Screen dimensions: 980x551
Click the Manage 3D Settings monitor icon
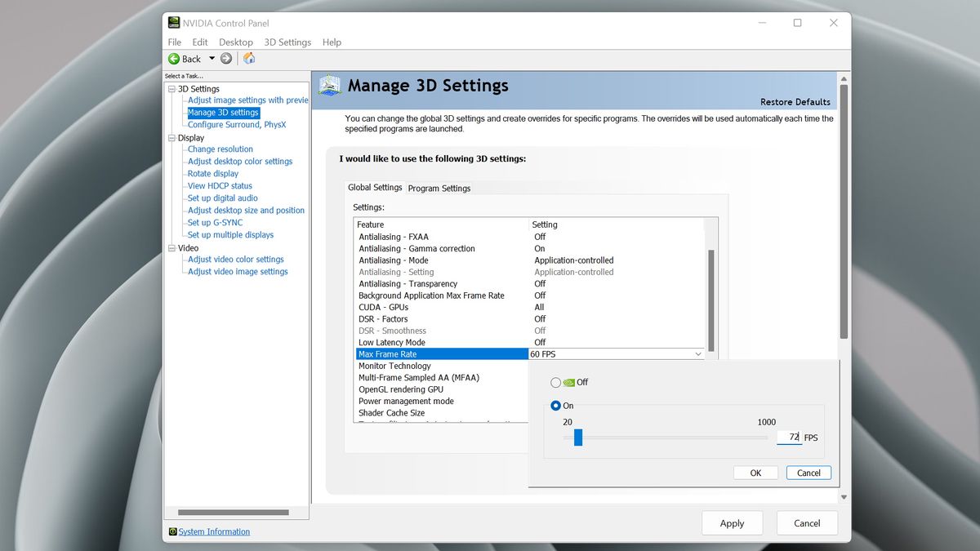[x=329, y=84]
